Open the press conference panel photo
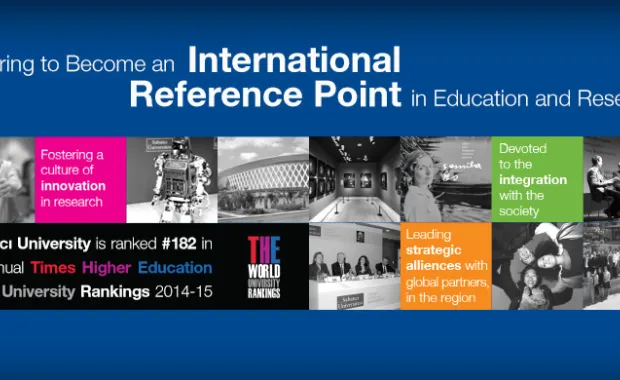The image size is (620, 380). point(355,266)
